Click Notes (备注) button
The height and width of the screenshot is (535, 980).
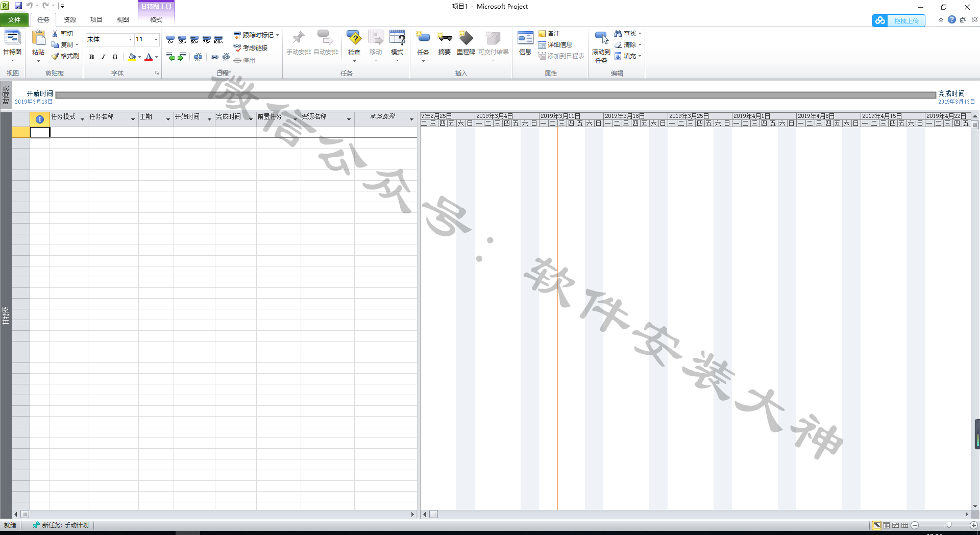click(549, 34)
